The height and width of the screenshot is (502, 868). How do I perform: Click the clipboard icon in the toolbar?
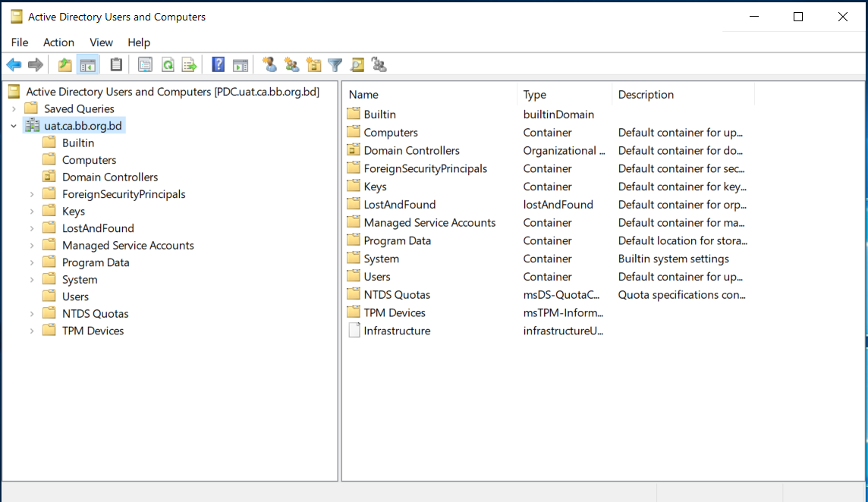(x=116, y=64)
